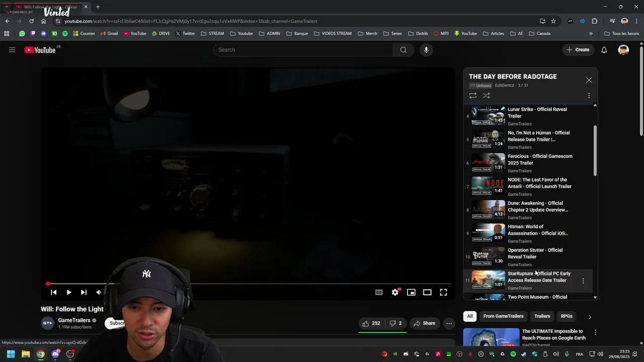Open File Explorer from taskbar
Screen dimensions: 644x362
coord(26,354)
